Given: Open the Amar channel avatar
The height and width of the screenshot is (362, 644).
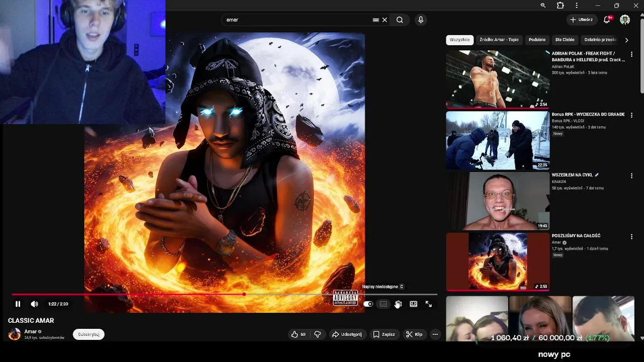Looking at the screenshot, I should point(15,334).
